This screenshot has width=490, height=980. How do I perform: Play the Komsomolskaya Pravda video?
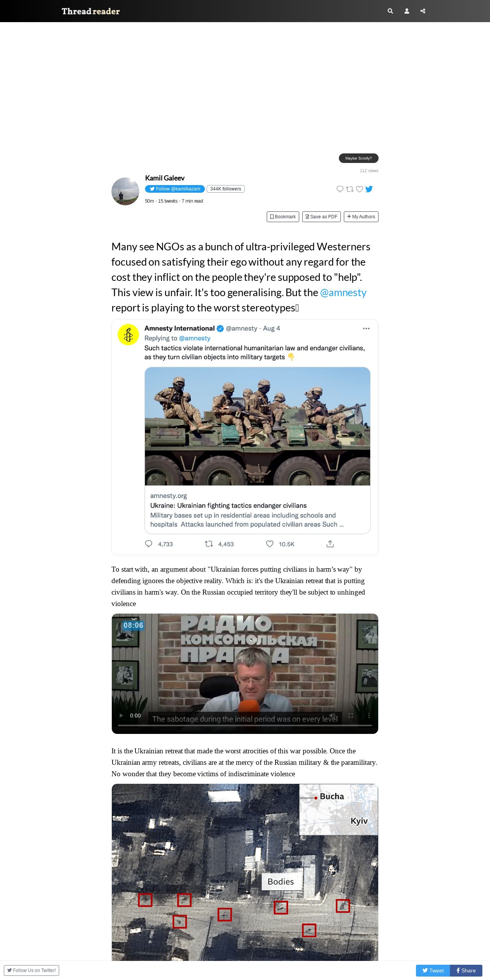[x=121, y=716]
